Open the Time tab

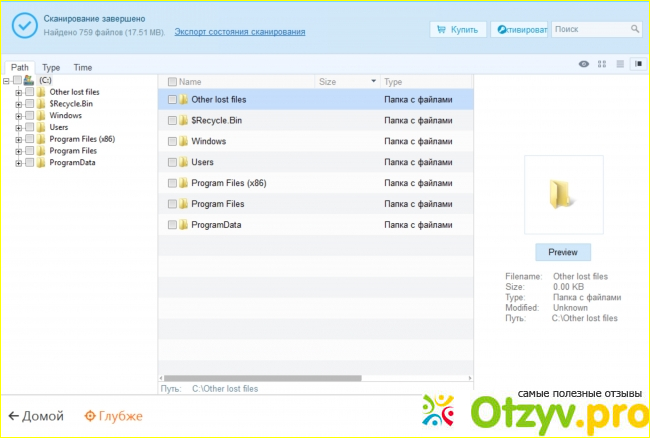click(x=82, y=68)
